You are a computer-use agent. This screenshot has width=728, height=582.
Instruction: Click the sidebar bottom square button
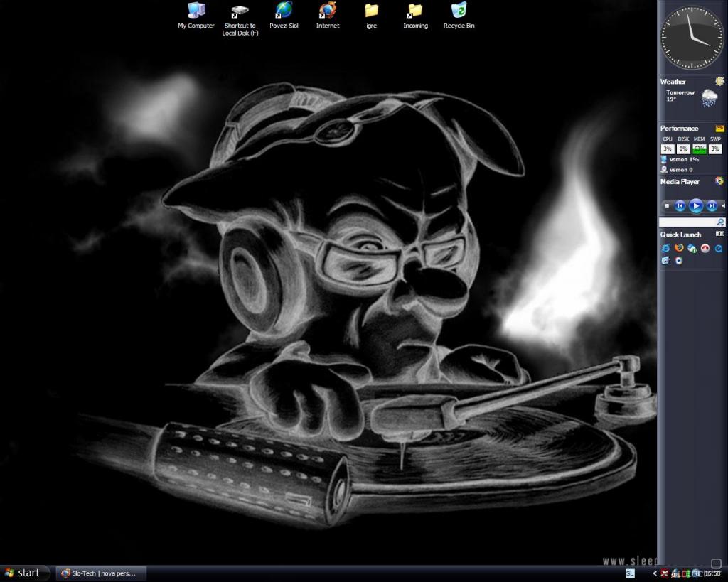tap(715, 563)
